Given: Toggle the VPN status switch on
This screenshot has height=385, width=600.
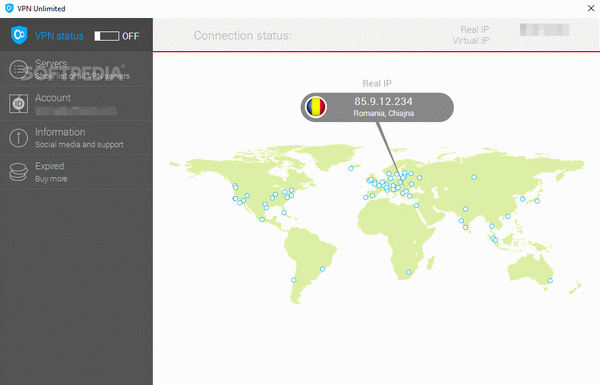Looking at the screenshot, I should tap(107, 36).
